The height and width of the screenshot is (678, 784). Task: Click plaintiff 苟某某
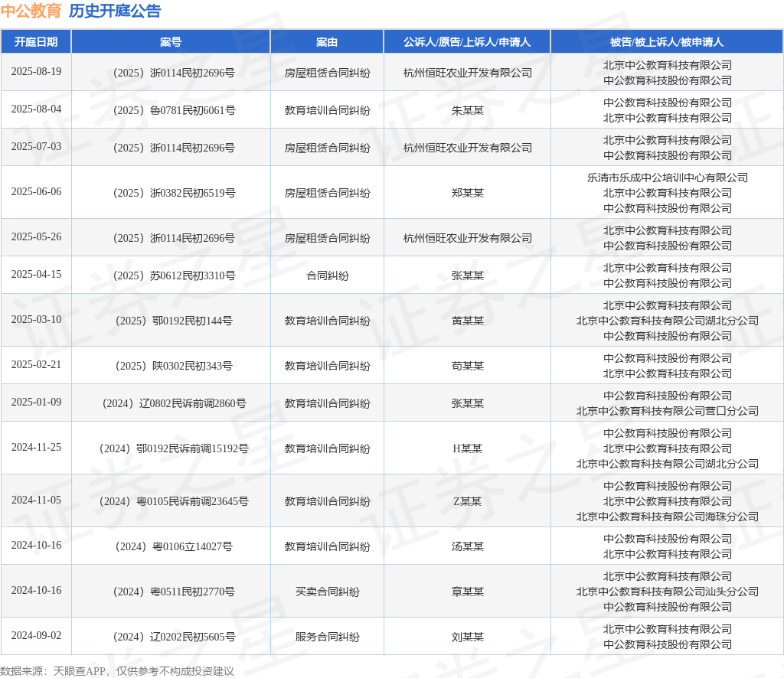pyautogui.click(x=468, y=366)
